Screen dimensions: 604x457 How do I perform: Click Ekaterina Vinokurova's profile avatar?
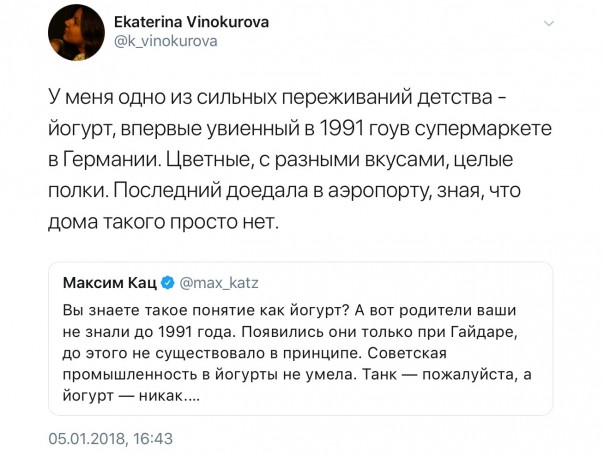(x=75, y=31)
